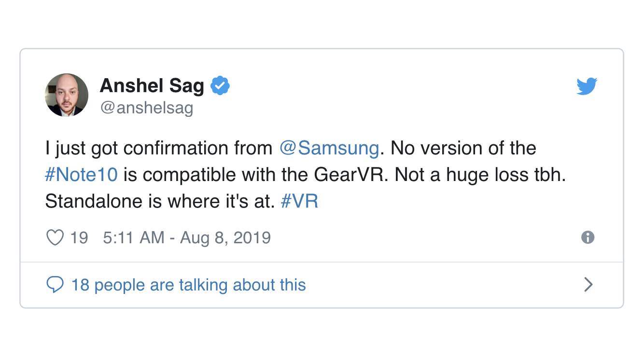Click the 5:11 AM timestamp
The height and width of the screenshot is (362, 644).
(x=134, y=237)
